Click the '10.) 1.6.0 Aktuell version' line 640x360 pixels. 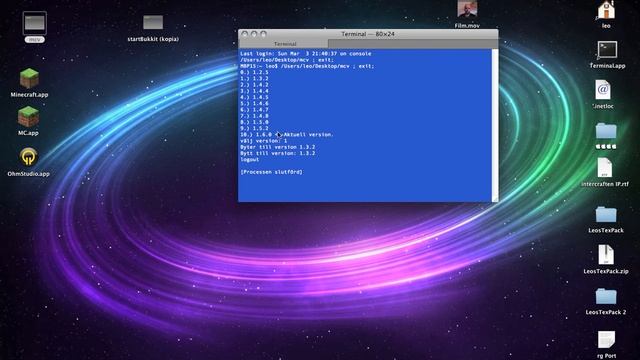[x=287, y=134]
